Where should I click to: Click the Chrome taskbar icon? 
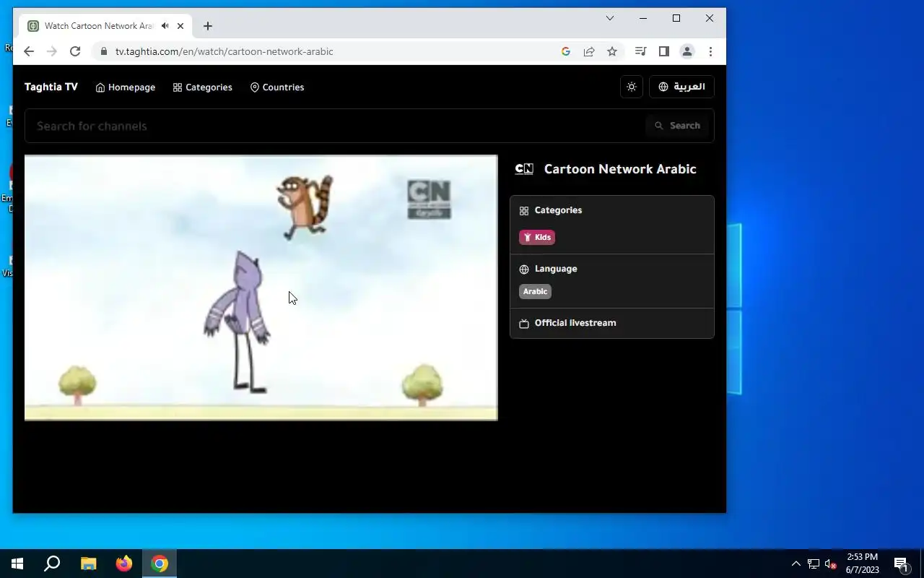click(x=160, y=564)
